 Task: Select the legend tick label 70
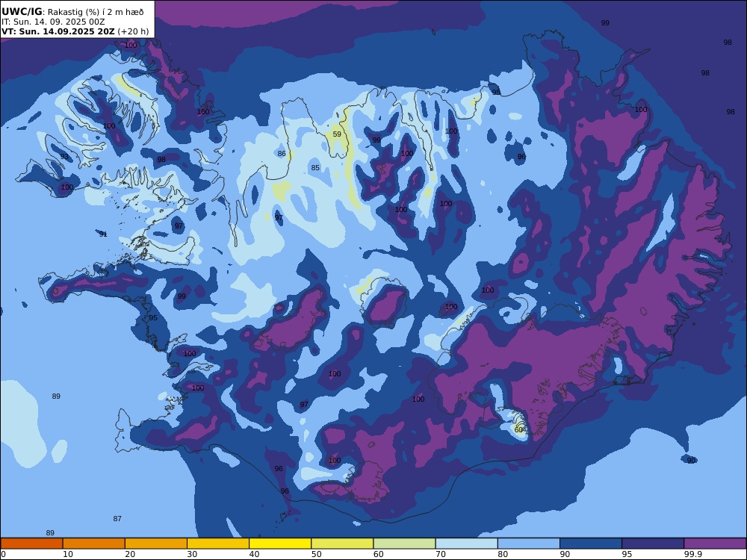click(441, 554)
